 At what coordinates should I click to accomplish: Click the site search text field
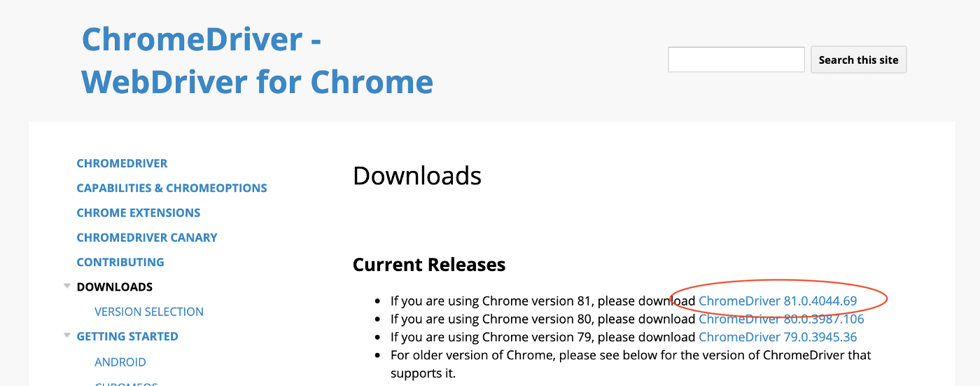[x=736, y=60]
